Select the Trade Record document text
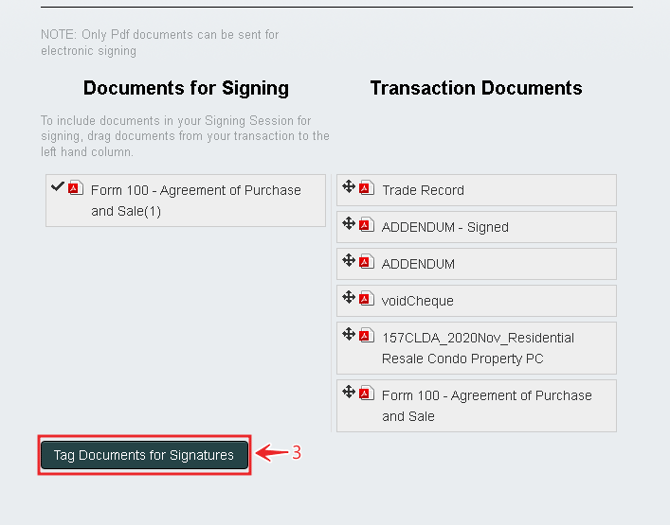Screen dimensions: 670x525 (x=423, y=190)
